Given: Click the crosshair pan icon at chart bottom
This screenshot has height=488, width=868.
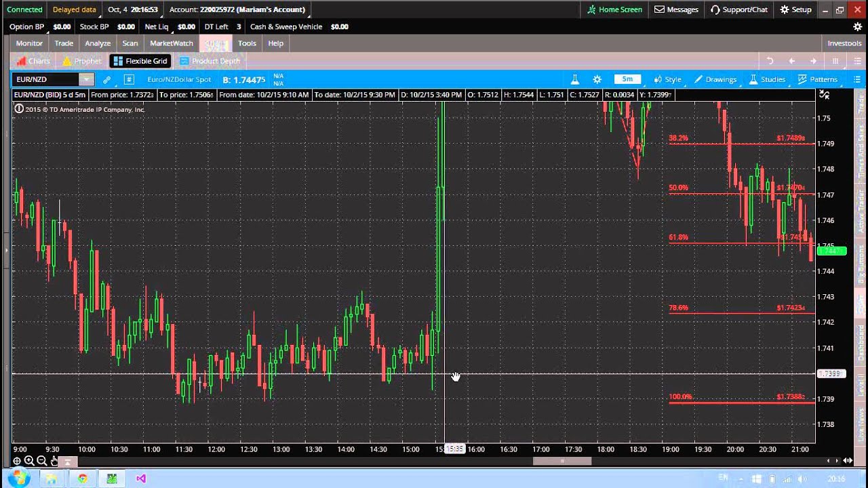Looking at the screenshot, I should point(17,461).
